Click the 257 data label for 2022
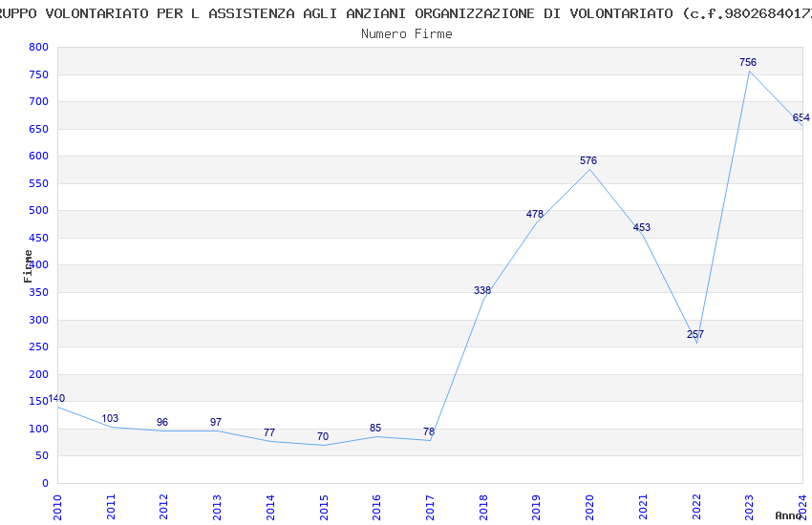This screenshot has width=812, height=525. (694, 335)
